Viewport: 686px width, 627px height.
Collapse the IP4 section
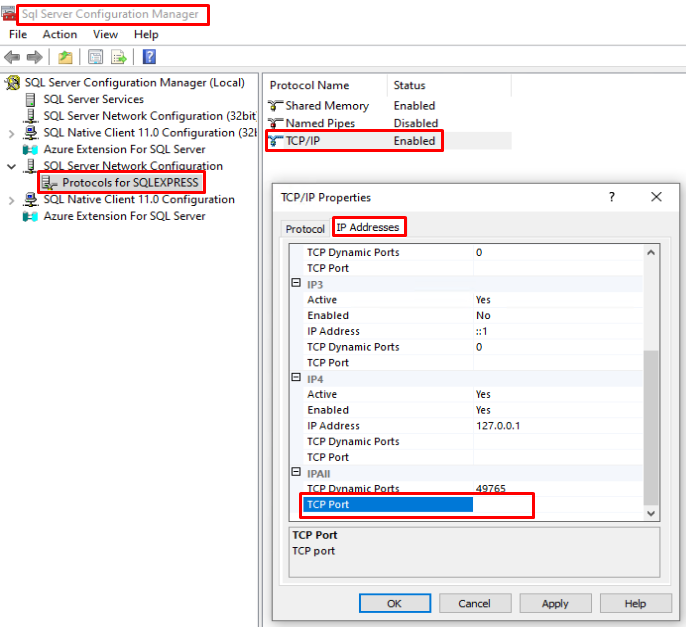(x=296, y=378)
